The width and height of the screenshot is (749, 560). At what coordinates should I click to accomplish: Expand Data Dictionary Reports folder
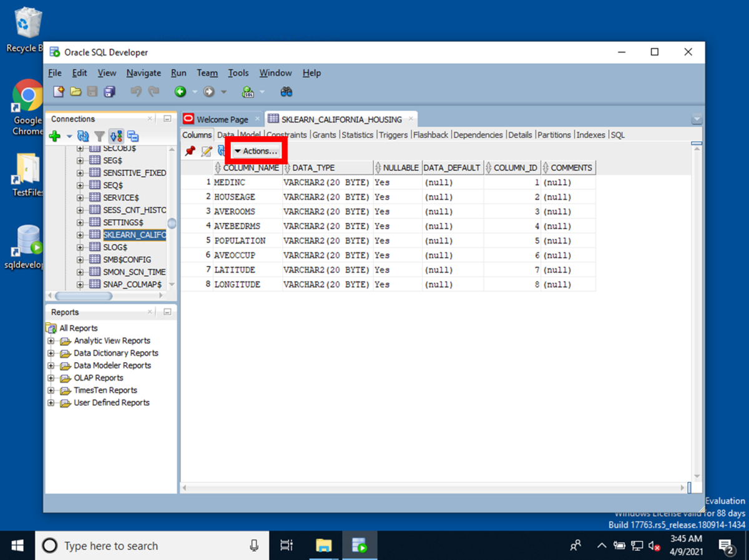(51, 353)
